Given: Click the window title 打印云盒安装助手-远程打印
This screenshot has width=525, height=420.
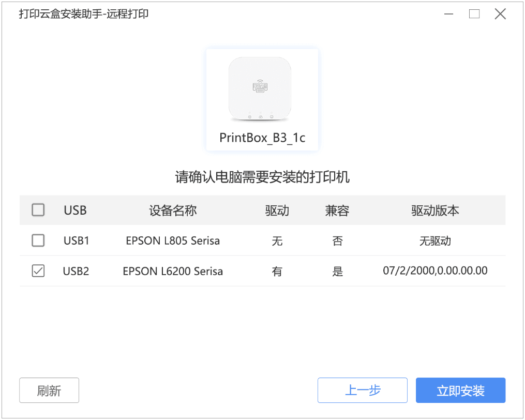Looking at the screenshot, I should (x=84, y=14).
